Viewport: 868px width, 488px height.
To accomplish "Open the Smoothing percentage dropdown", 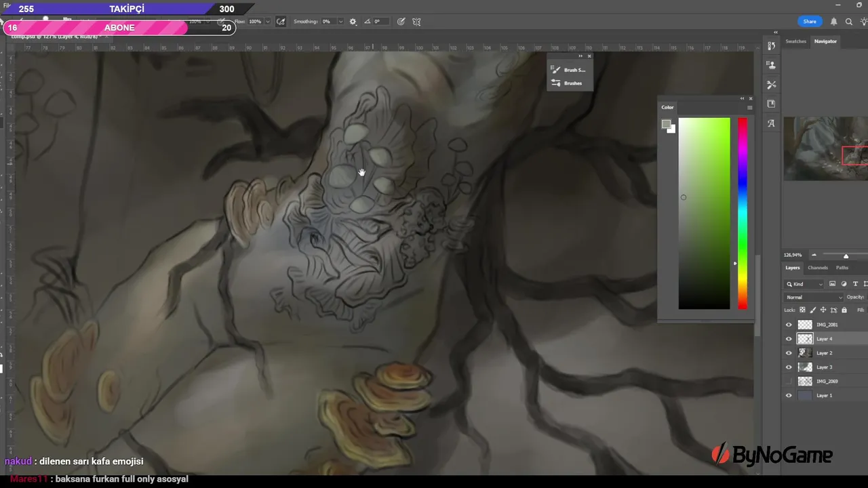I will pos(340,22).
